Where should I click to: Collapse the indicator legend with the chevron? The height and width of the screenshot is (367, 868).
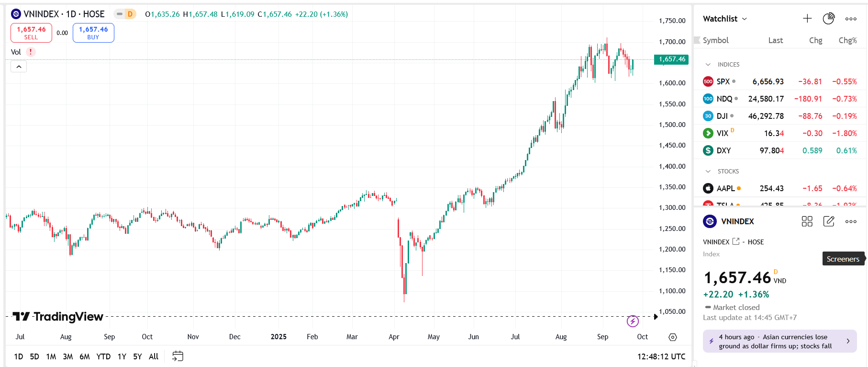[x=19, y=67]
